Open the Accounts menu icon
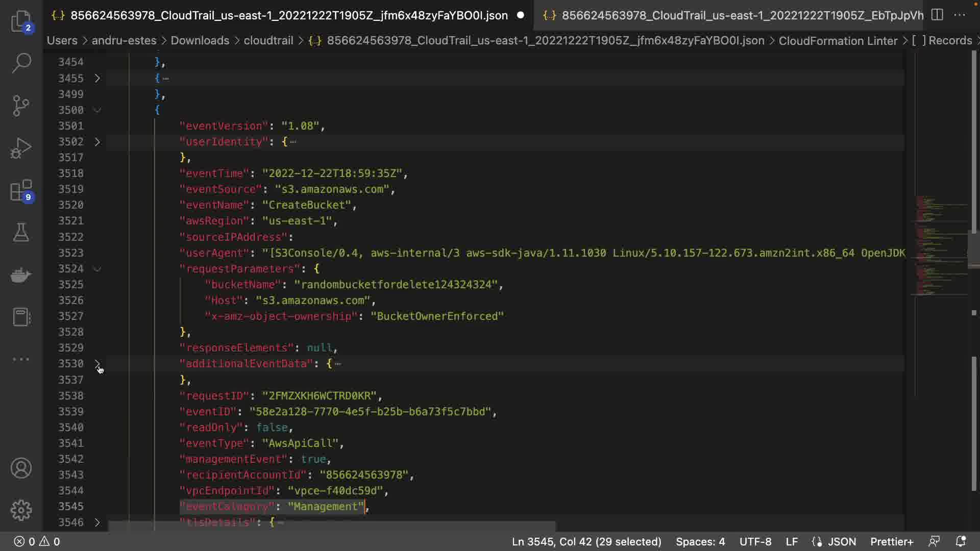 [x=21, y=468]
